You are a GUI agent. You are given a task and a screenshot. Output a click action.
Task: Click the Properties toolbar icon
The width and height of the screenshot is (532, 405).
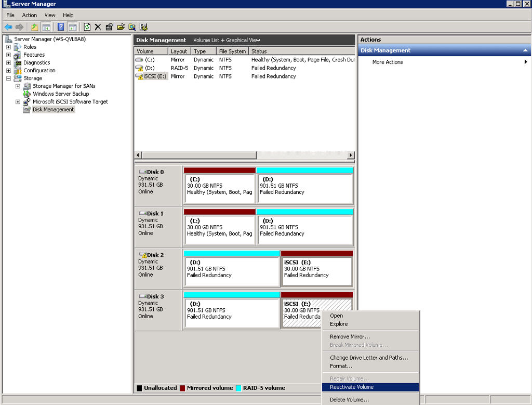pos(109,27)
